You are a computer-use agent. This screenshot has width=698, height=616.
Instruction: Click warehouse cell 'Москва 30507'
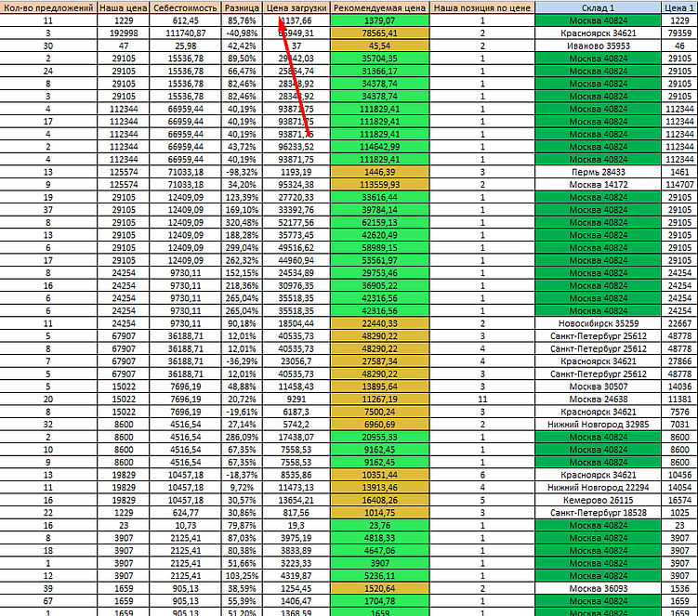598,387
